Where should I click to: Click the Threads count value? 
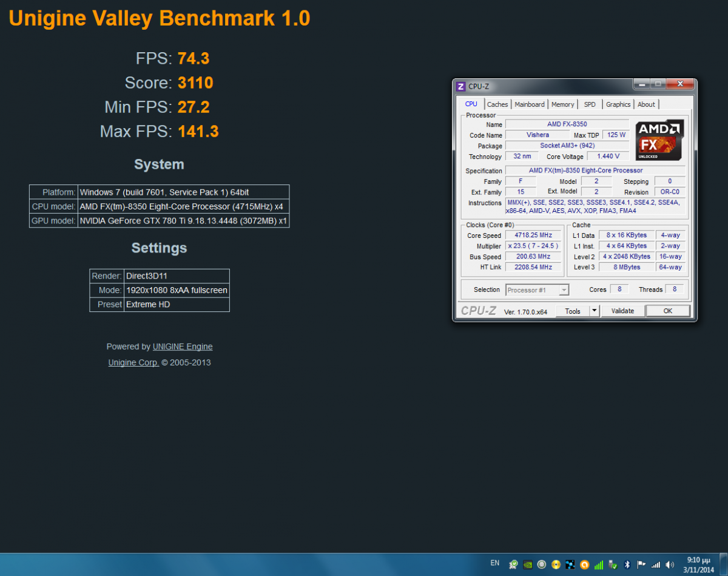tap(675, 289)
